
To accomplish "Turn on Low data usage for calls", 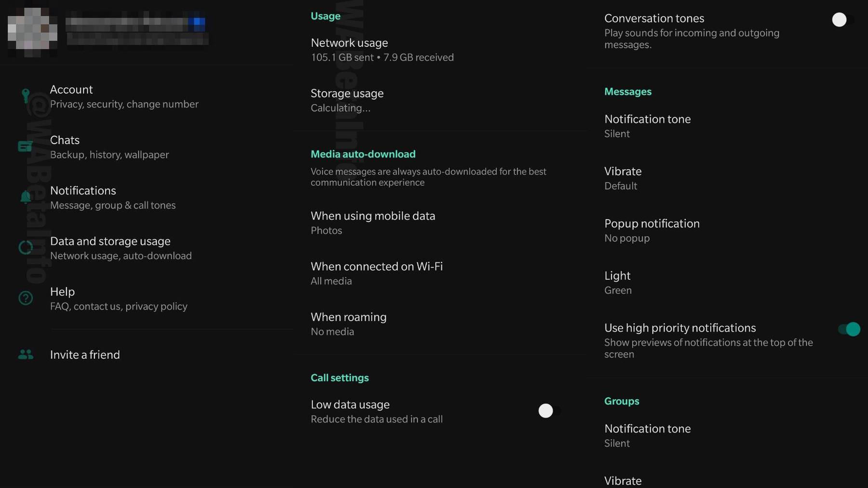I will pos(545,411).
